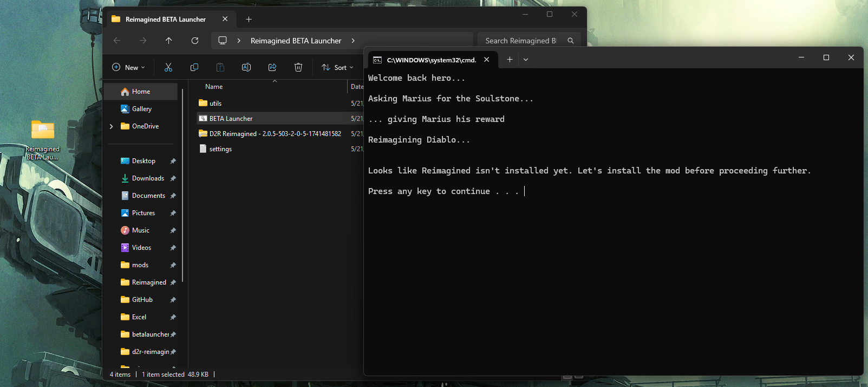Screen dimensions: 868x387
Task: Click the Paste clipboard icon in Explorer toolbar
Action: pyautogui.click(x=220, y=67)
